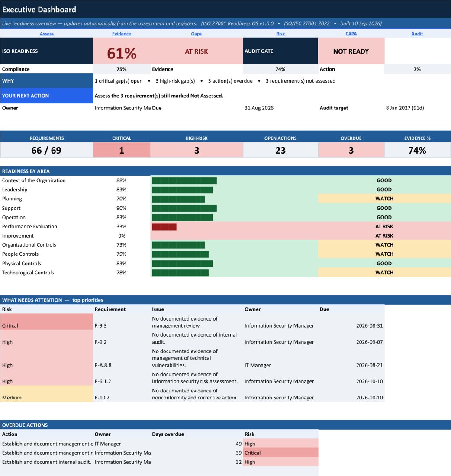The width and height of the screenshot is (451, 476).
Task: Click the Physical Controls GOOD status cell
Action: click(x=384, y=263)
